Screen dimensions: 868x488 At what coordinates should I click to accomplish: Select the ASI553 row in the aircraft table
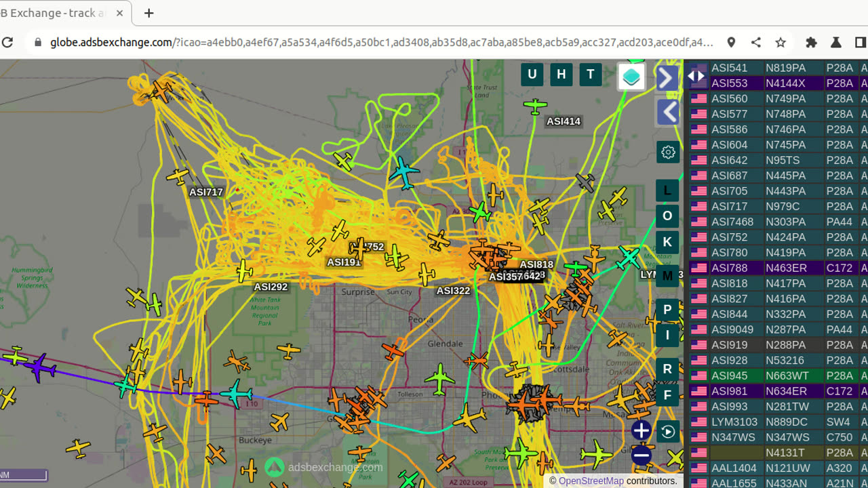click(x=778, y=83)
